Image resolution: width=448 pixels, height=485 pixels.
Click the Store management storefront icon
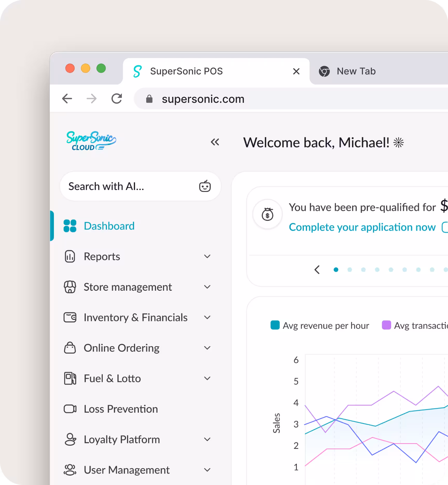[70, 287]
